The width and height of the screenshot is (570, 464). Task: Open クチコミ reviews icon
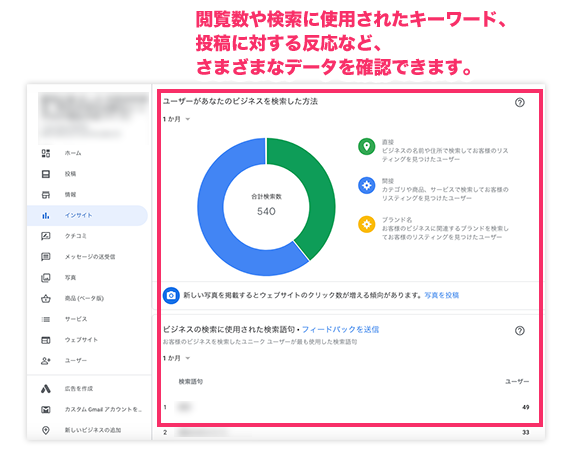[46, 236]
